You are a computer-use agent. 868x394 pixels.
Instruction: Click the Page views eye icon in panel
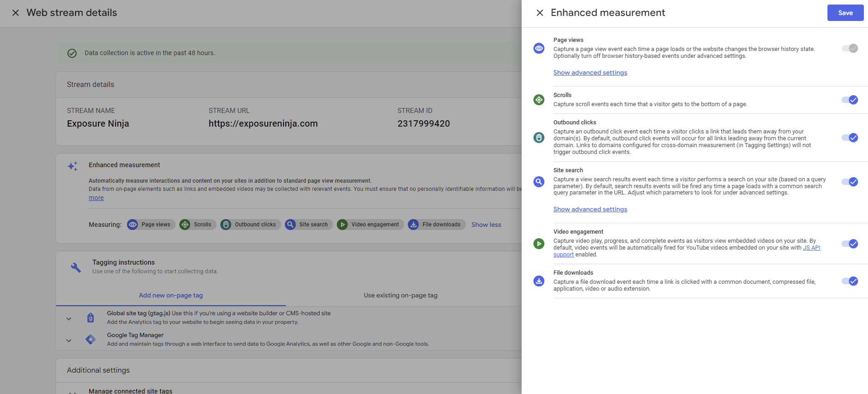coord(539,48)
